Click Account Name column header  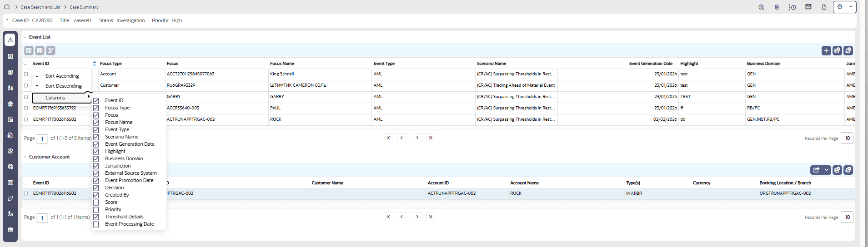524,183
